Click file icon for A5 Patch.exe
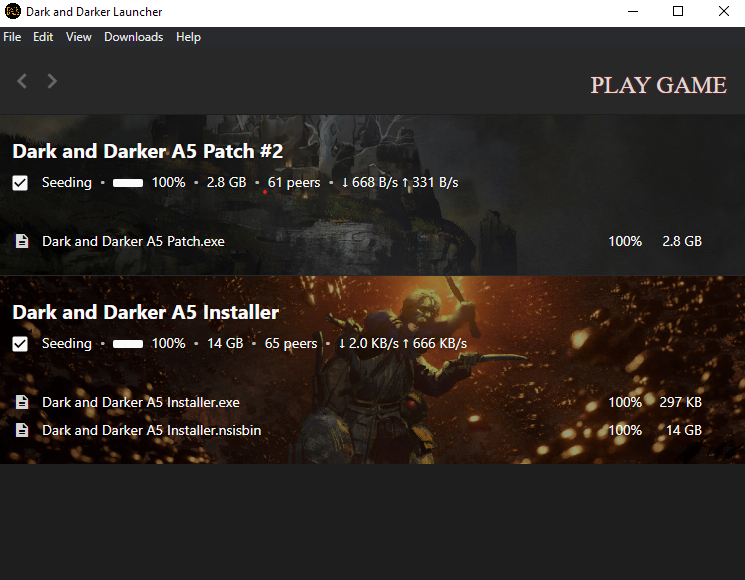The height and width of the screenshot is (580, 745). (22, 241)
